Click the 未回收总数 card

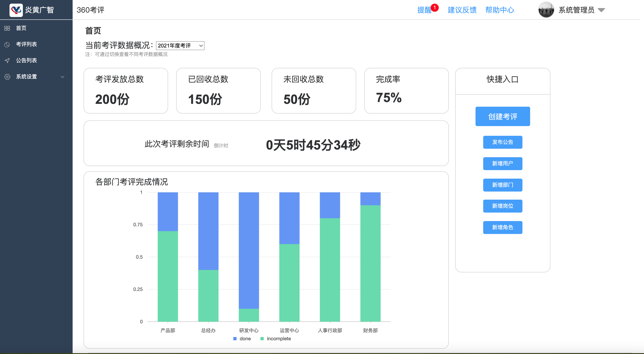tap(314, 91)
